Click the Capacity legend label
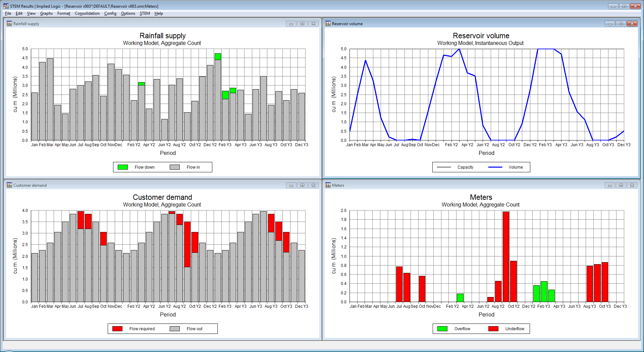This screenshot has height=352, width=644. coord(465,167)
